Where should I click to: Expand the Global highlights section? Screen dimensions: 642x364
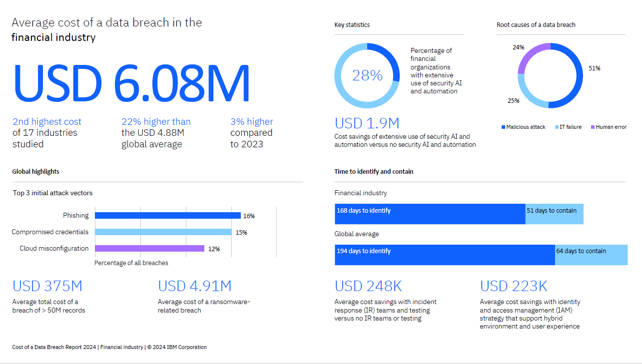(x=35, y=171)
